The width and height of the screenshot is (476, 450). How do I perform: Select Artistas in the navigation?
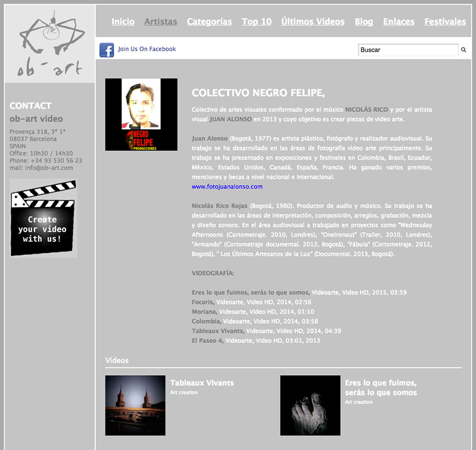[x=161, y=21]
